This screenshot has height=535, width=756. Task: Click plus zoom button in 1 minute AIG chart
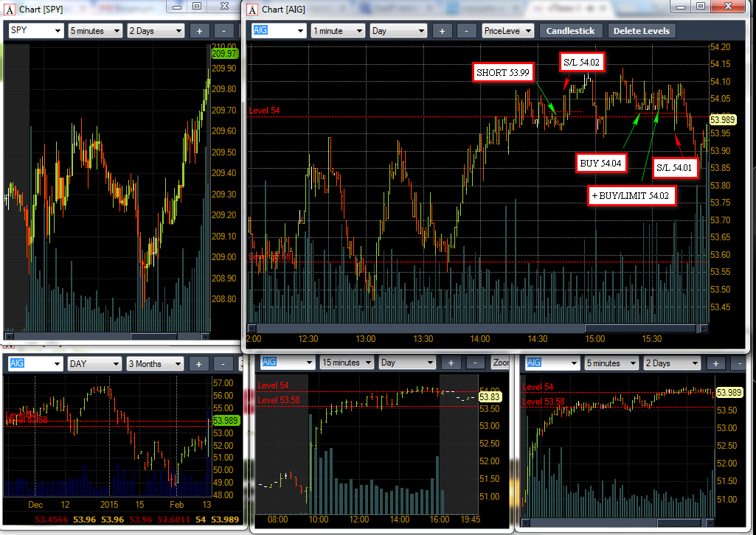click(x=442, y=31)
